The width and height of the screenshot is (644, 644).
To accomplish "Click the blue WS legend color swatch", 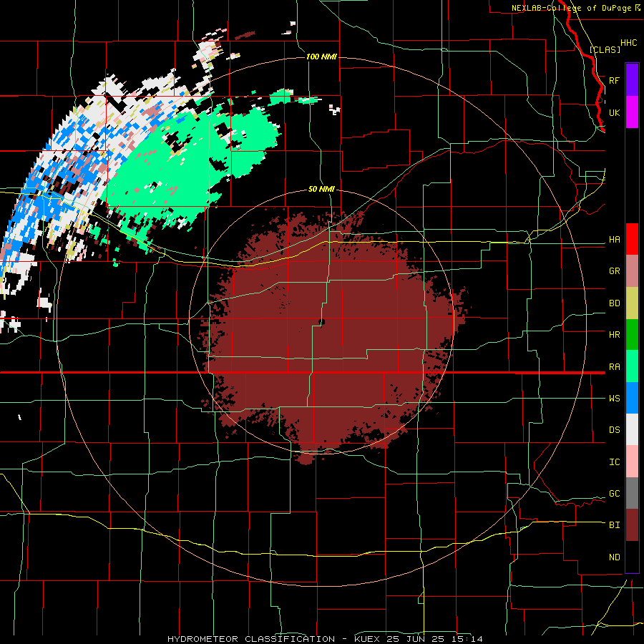I will click(632, 398).
